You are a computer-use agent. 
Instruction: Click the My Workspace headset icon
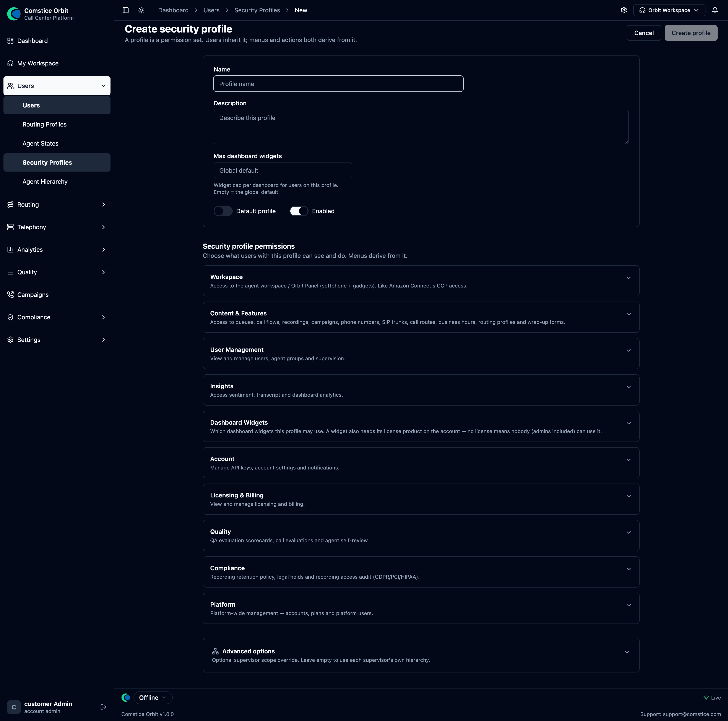pyautogui.click(x=11, y=63)
